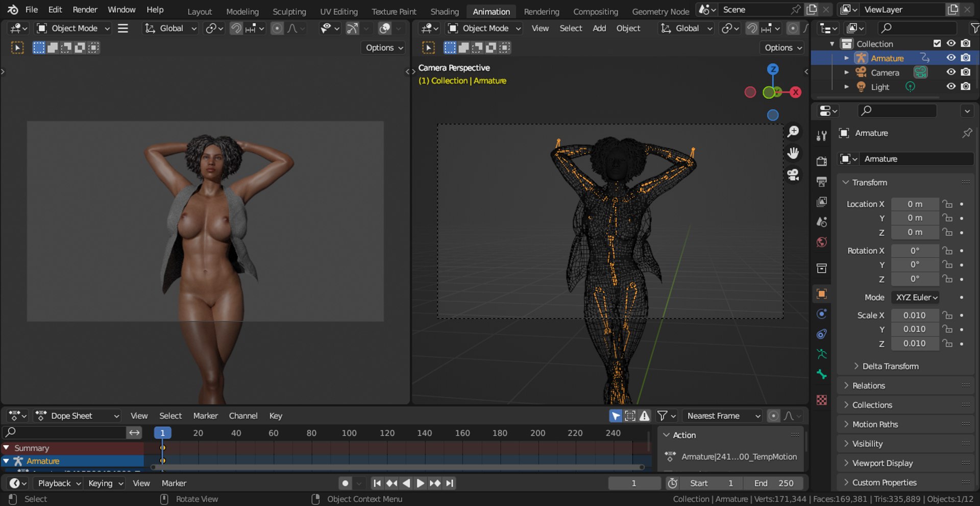Expand the Camera item in the outliner
Image resolution: width=980 pixels, height=506 pixels.
pos(846,73)
